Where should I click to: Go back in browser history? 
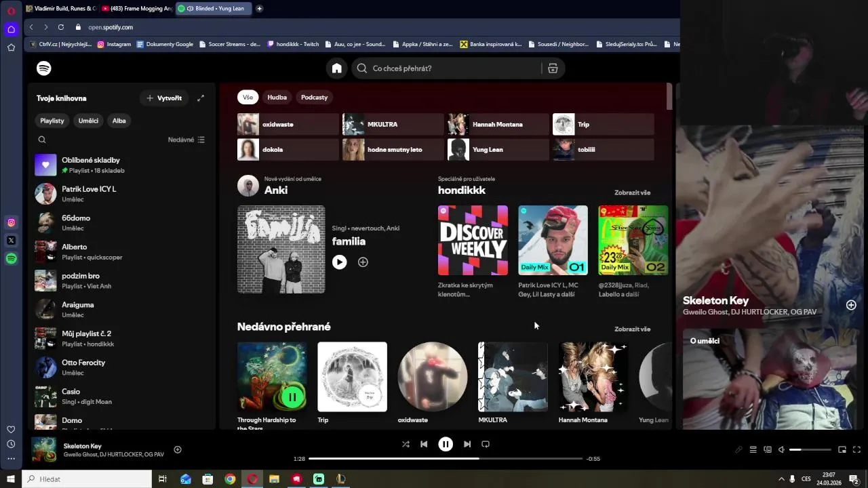coord(31,27)
